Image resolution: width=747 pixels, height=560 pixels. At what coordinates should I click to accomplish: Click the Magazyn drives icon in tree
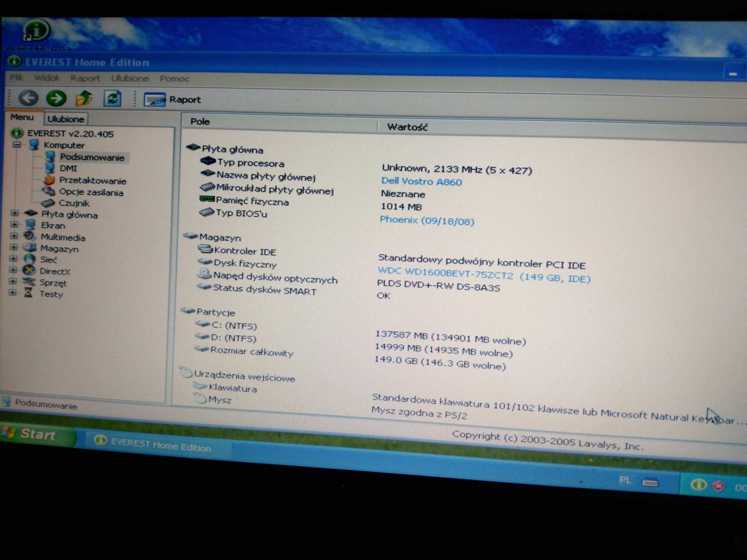pos(30,248)
